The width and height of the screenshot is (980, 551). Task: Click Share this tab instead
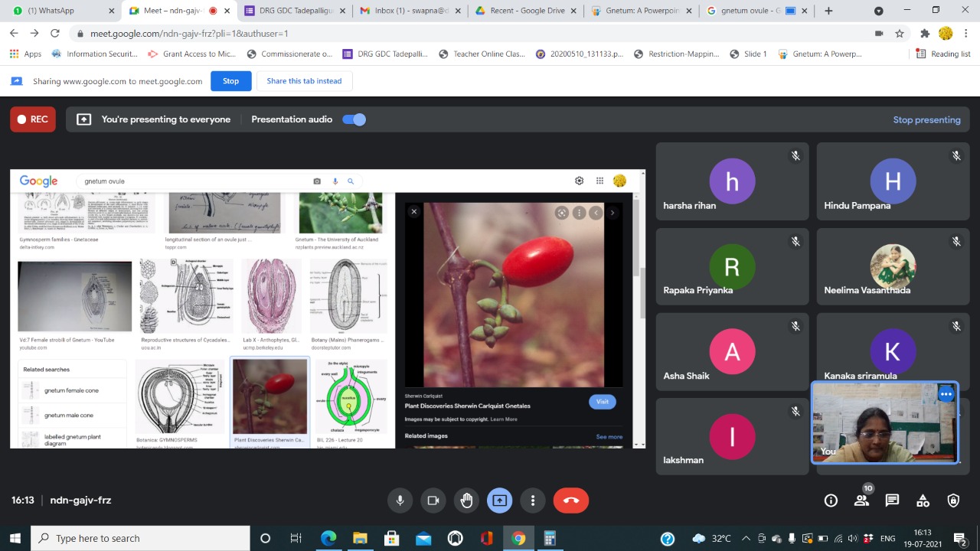[304, 81]
